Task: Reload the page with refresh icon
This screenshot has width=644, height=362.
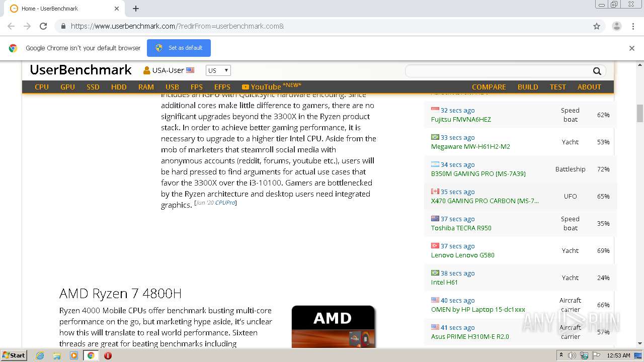Action: (x=43, y=26)
